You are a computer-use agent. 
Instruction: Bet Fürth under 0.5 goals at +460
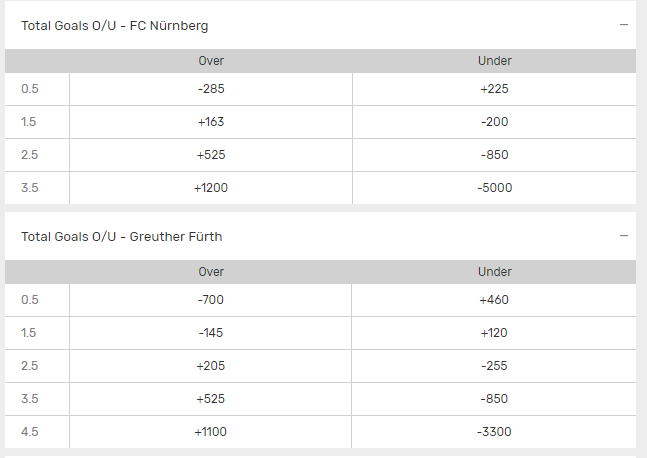click(494, 300)
